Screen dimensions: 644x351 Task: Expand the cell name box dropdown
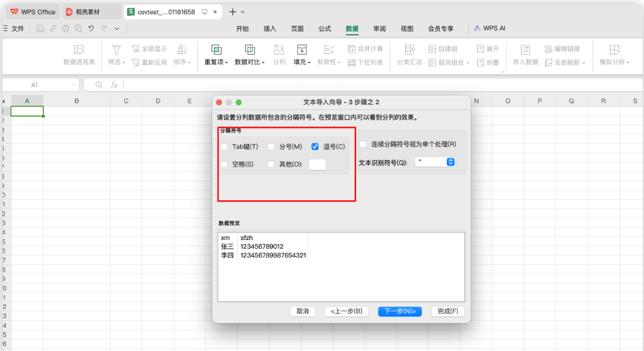(74, 85)
